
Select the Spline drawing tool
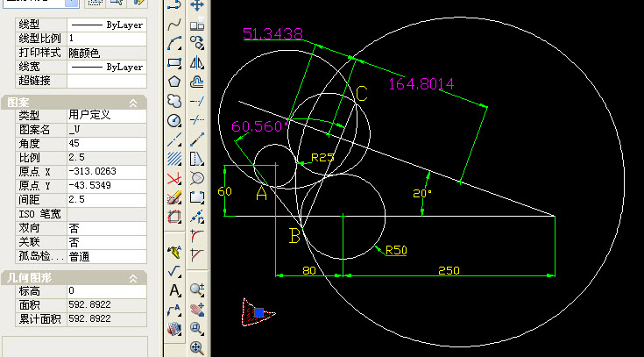(174, 25)
